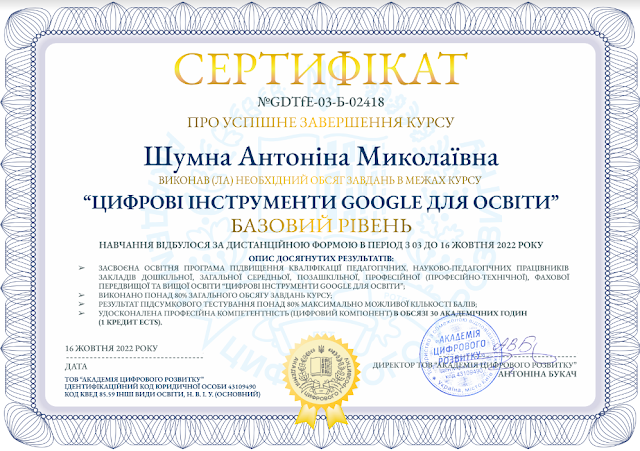Click the 'СЕРТИФІКАТ' gold title
This screenshot has width=640, height=451.
point(320,69)
